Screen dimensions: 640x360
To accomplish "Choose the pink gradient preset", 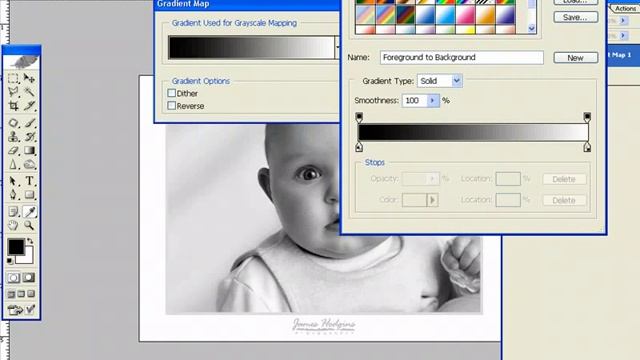I will point(465,16).
